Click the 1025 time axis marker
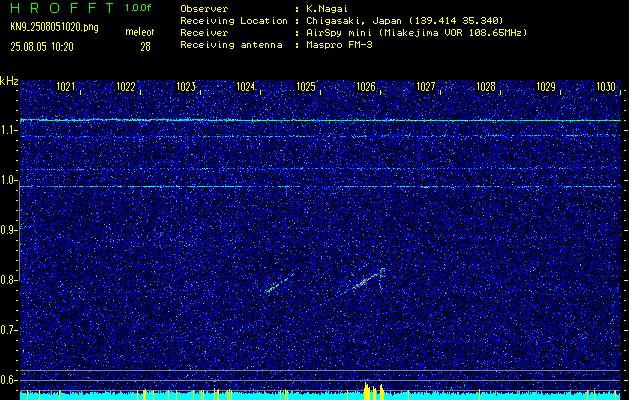Screen dimensions: 629x400 [x=306, y=87]
